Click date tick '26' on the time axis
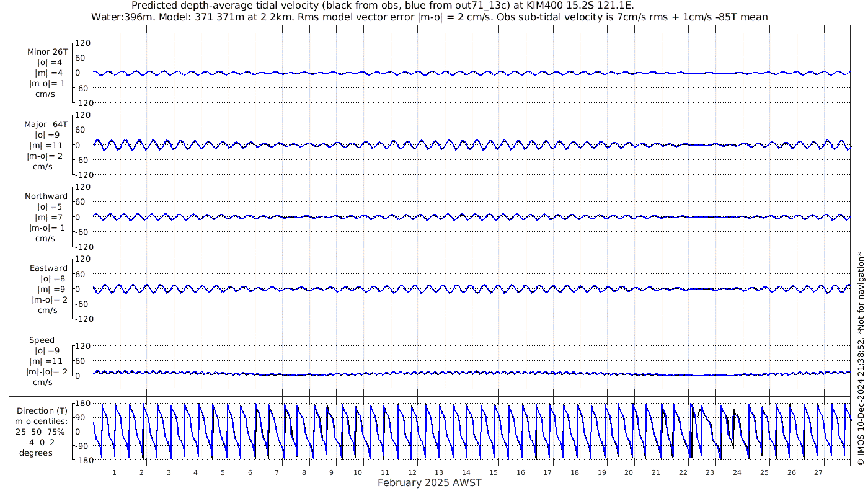 click(791, 472)
